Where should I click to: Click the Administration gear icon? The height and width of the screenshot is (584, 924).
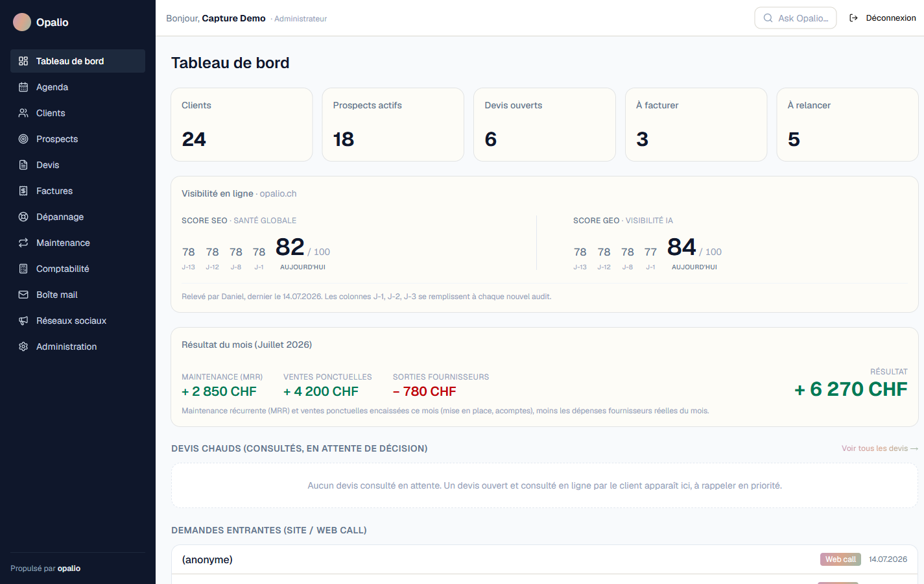coord(23,347)
